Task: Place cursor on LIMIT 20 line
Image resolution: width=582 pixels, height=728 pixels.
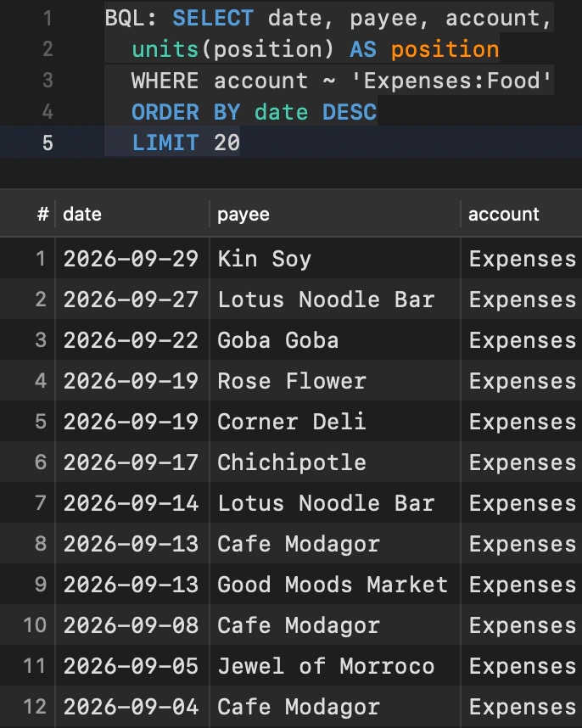Action: point(186,143)
